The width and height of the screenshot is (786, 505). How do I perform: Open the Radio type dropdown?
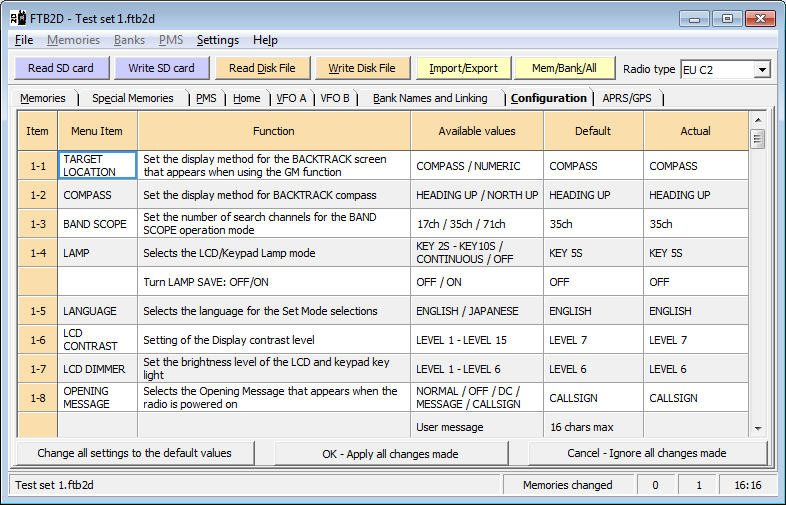click(761, 69)
